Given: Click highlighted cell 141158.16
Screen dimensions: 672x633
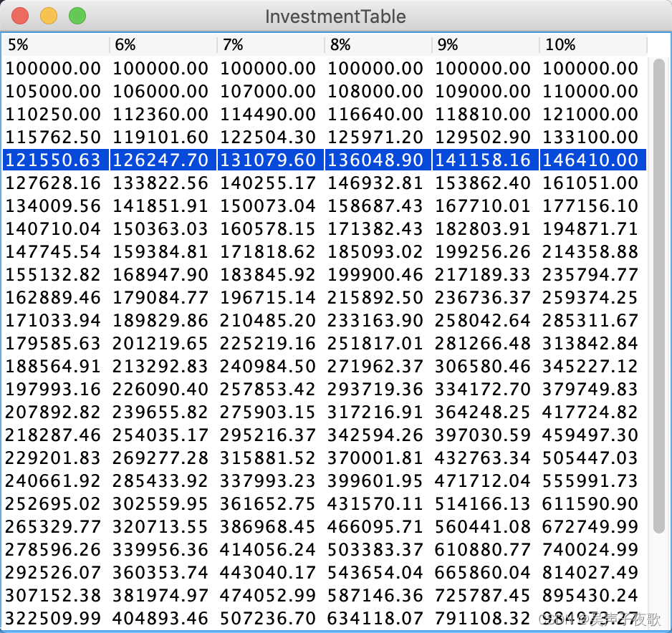Looking at the screenshot, I should tap(486, 160).
